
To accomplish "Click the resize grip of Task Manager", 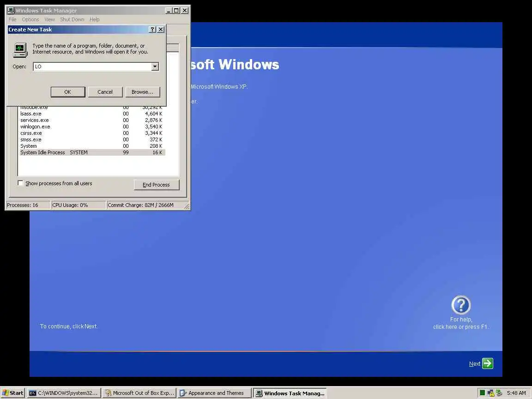I will (x=187, y=206).
